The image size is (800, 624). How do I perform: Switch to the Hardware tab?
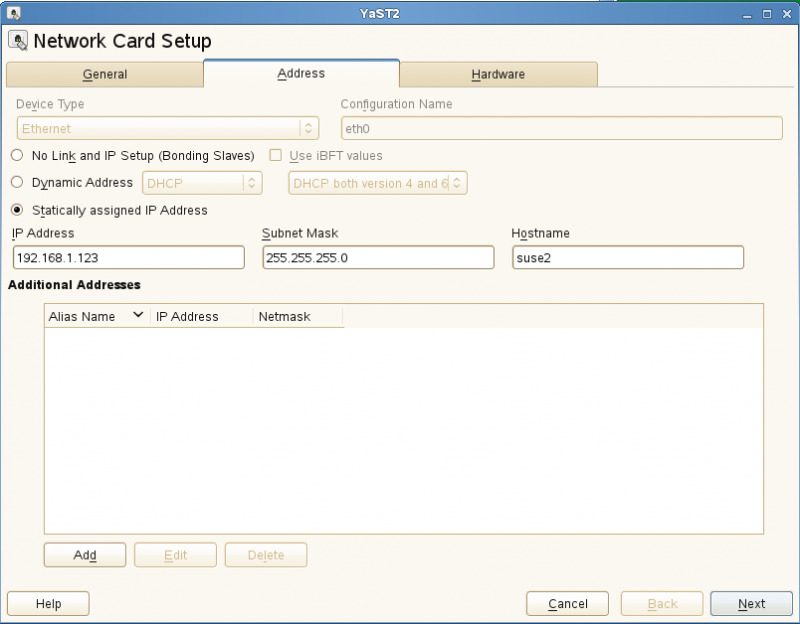[x=497, y=74]
